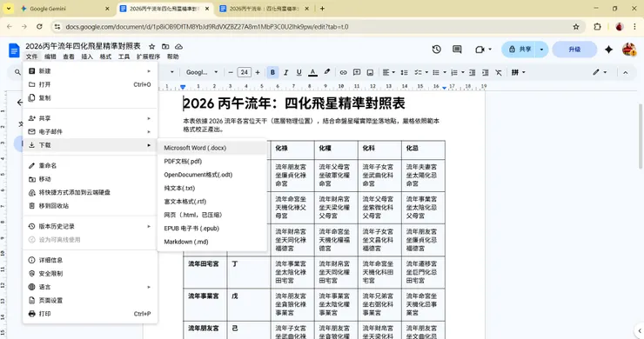The image size is (644, 339).
Task: Open the comments panel icon
Action: click(x=457, y=50)
